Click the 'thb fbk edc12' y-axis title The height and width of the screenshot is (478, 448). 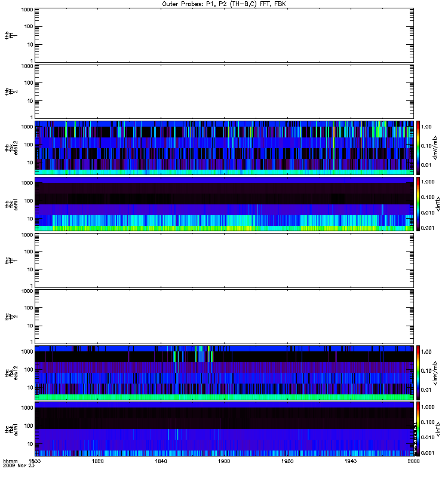(11, 148)
